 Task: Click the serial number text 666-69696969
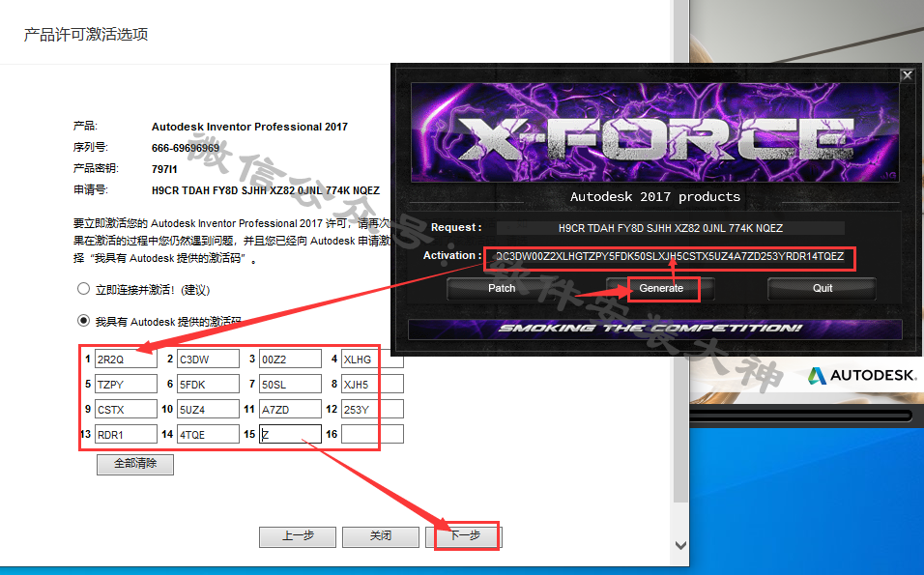[x=185, y=148]
